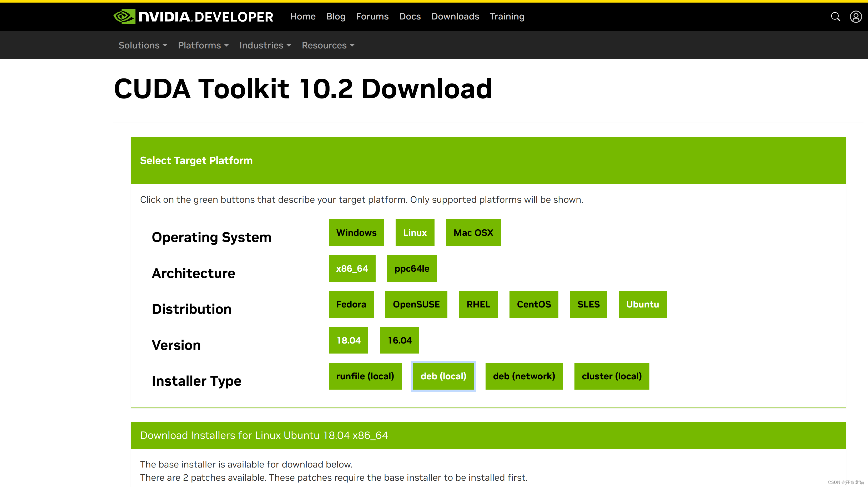Select version 16.04
Screen dimensions: 868x487
click(x=399, y=340)
